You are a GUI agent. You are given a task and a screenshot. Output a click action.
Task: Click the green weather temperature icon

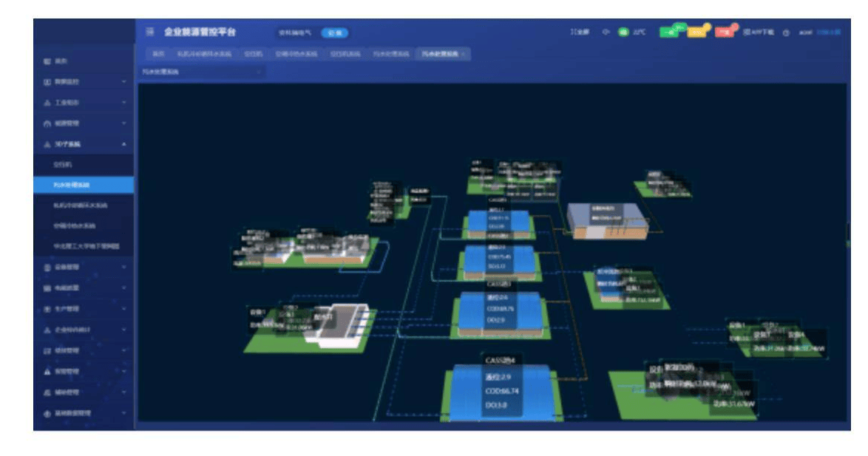623,32
